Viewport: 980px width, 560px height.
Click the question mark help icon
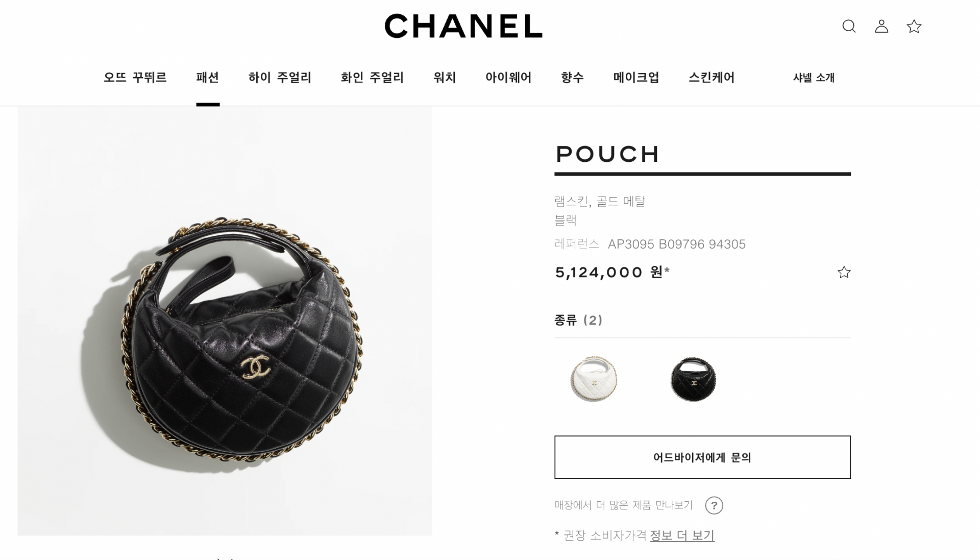tap(714, 505)
